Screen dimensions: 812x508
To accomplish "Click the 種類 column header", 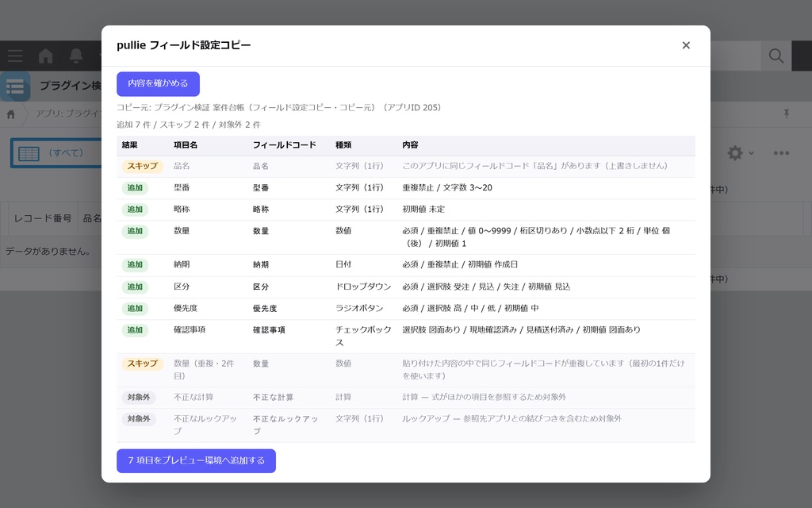I will tap(343, 145).
